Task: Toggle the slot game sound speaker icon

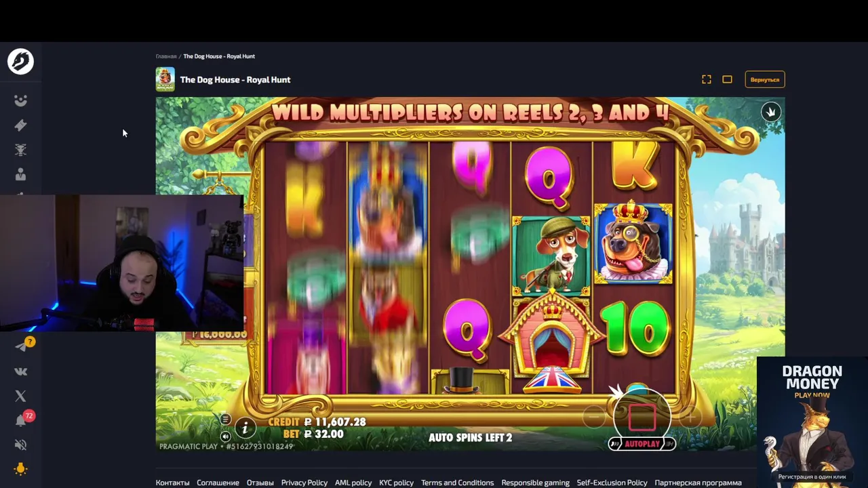Action: (x=226, y=436)
